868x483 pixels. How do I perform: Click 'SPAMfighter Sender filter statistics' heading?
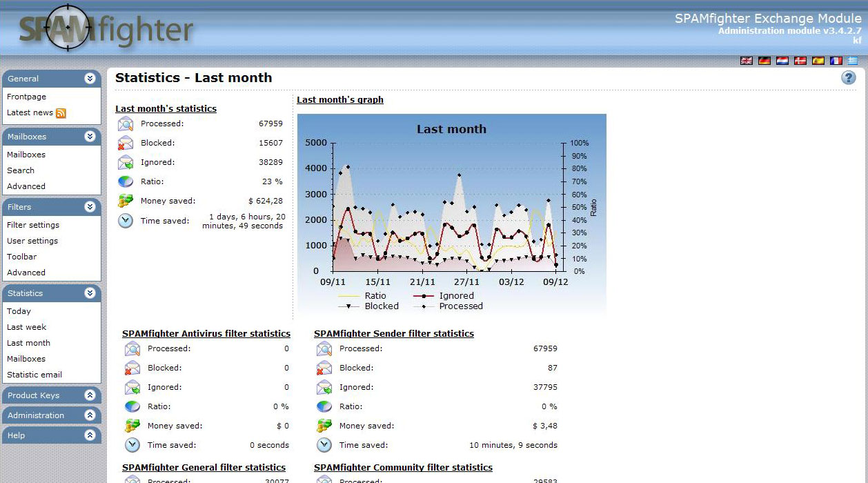point(394,333)
